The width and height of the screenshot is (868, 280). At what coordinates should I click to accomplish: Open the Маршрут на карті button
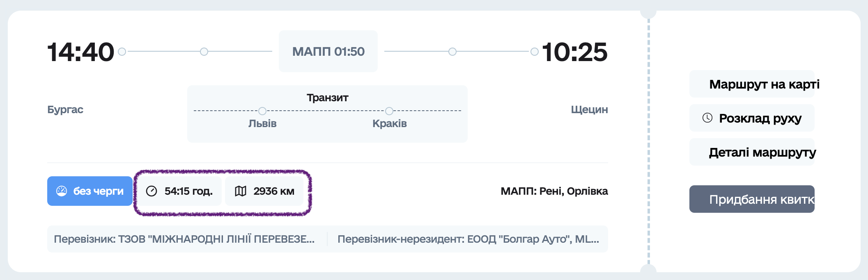click(x=752, y=84)
